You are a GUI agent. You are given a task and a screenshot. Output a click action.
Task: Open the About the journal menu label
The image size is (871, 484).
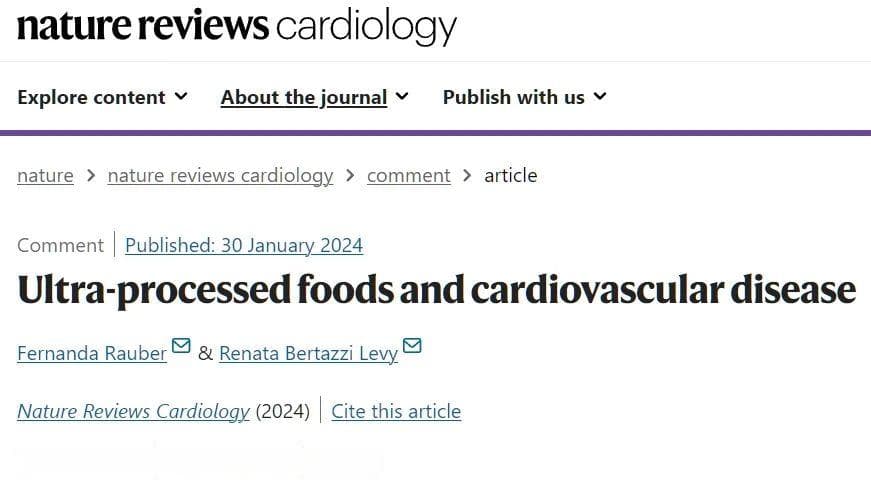tap(304, 97)
